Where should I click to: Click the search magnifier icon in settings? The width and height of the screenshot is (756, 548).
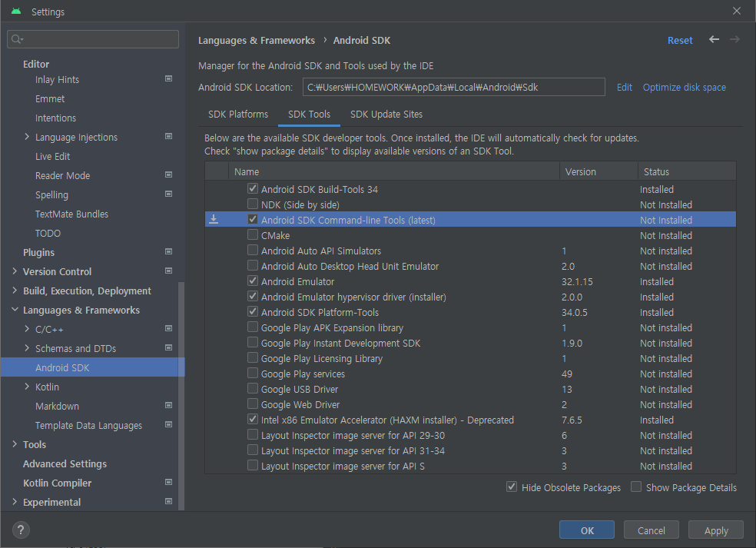[17, 39]
